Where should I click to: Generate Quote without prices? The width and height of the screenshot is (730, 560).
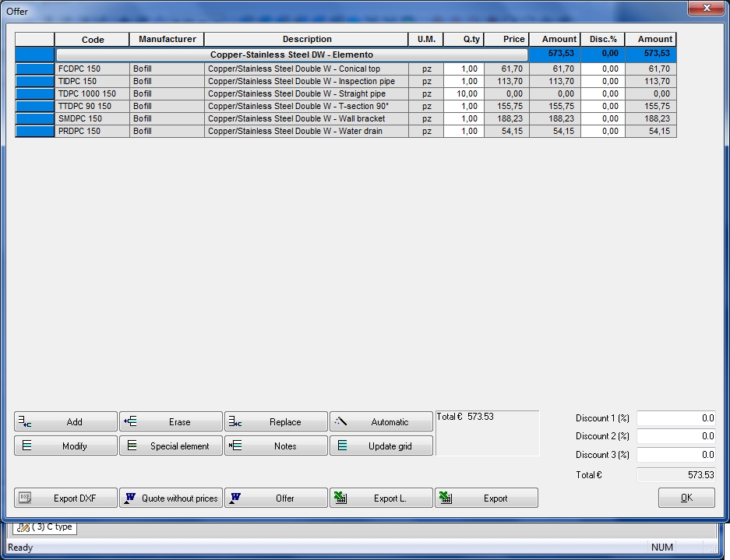click(171, 498)
